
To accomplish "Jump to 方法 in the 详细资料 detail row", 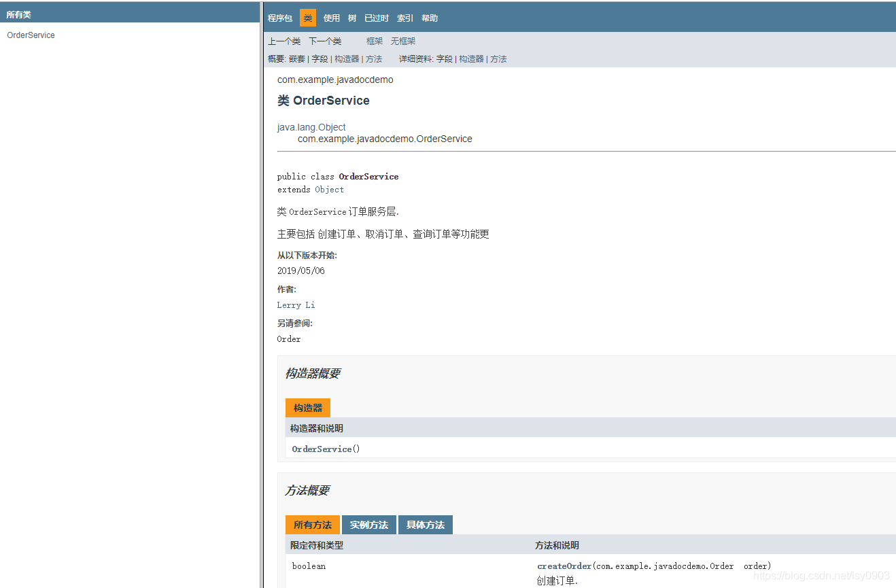I will tap(499, 59).
